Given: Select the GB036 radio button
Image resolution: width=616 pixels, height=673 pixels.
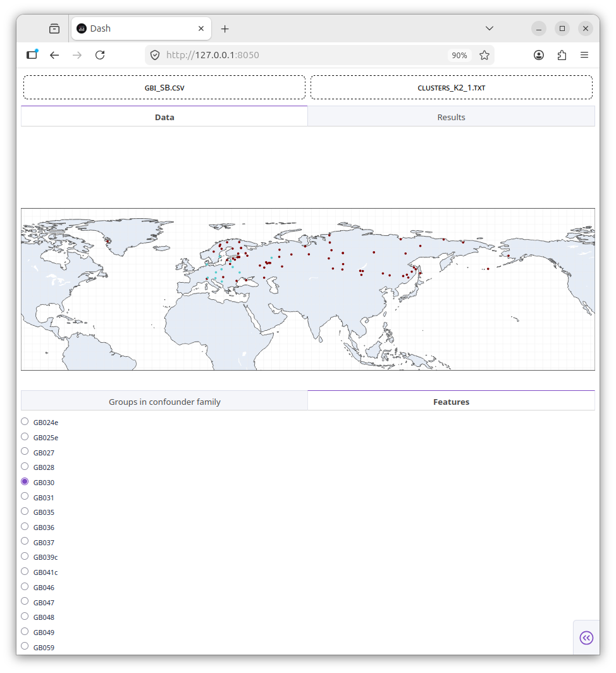Looking at the screenshot, I should click(x=25, y=527).
